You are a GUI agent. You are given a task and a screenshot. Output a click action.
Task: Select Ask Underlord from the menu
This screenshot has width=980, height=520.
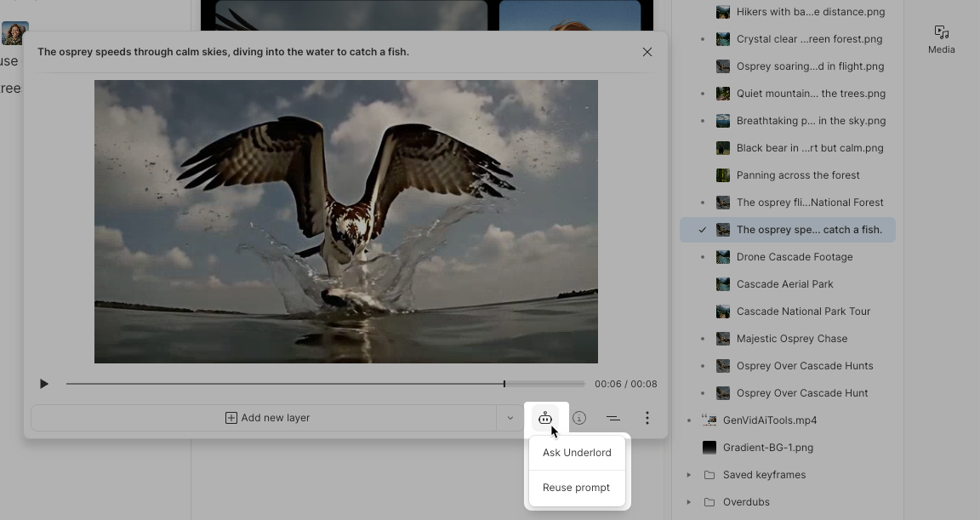tap(577, 453)
